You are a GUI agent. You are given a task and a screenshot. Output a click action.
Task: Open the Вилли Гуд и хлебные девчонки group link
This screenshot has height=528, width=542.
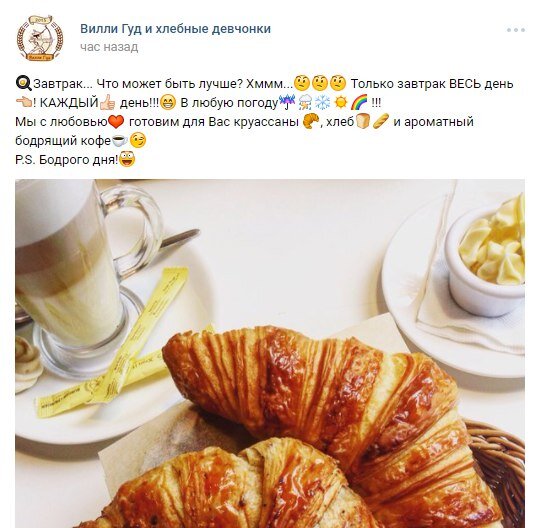point(175,29)
